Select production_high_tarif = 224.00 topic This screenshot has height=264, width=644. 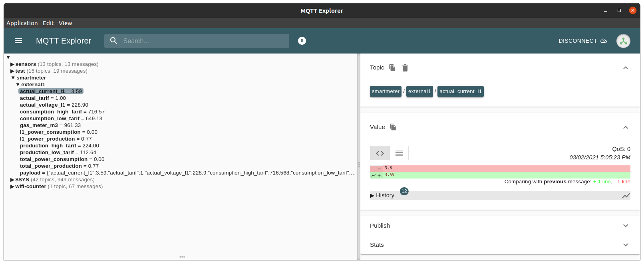pos(60,146)
